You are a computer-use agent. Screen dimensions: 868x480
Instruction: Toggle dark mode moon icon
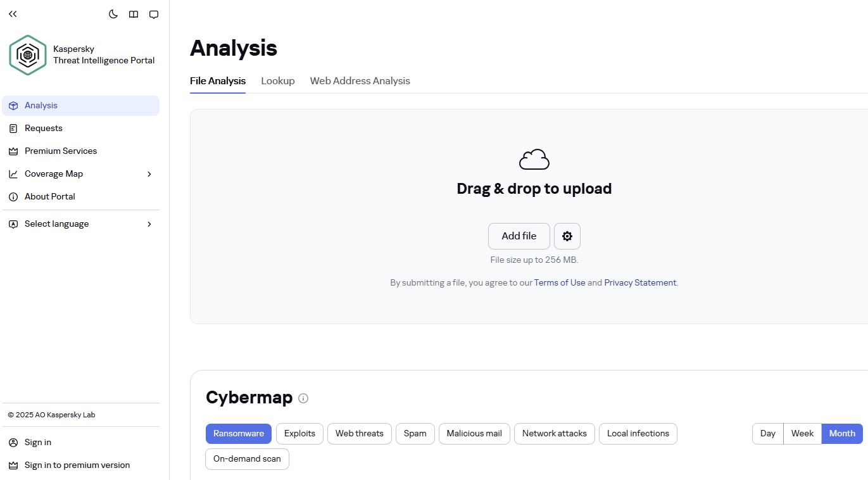coord(113,14)
